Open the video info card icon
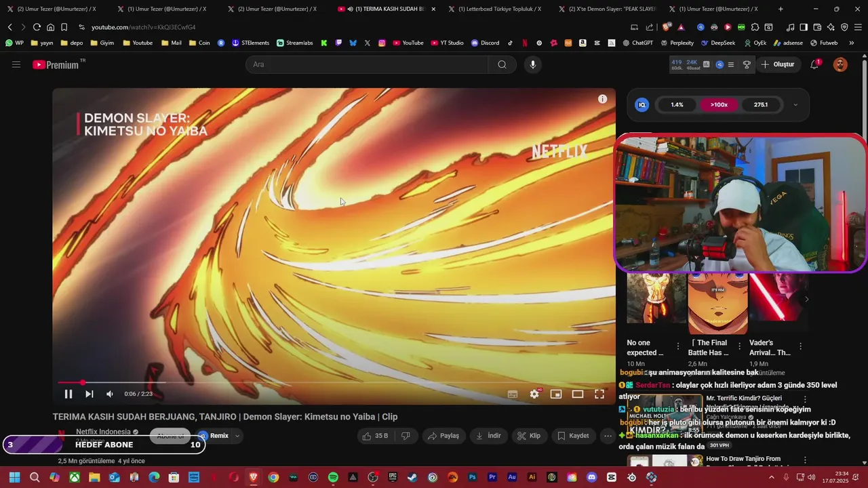This screenshot has width=868, height=488. coord(602,99)
